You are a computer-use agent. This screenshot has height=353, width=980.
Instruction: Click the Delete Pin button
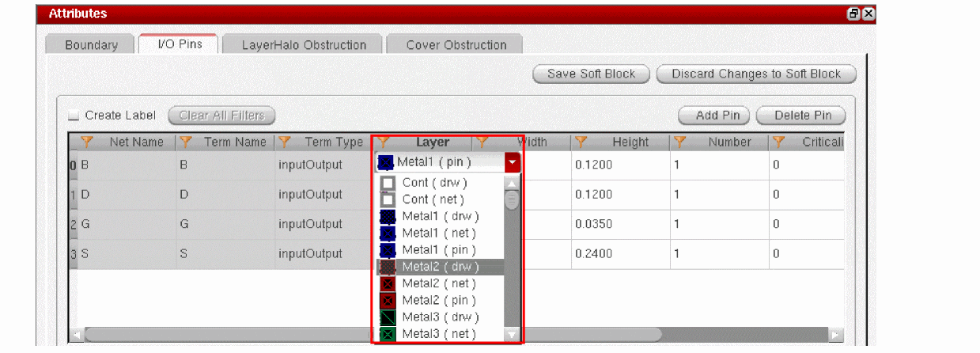(802, 116)
